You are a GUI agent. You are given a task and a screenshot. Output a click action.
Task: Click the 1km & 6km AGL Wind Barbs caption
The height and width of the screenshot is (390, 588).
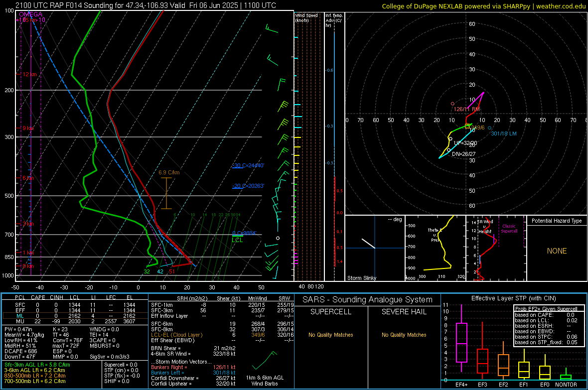point(265,381)
